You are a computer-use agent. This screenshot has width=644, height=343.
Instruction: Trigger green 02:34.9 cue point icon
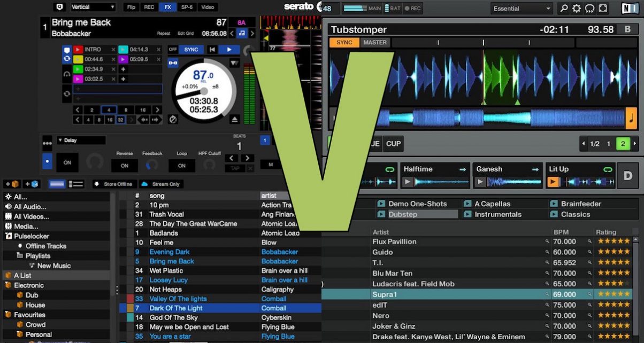pos(78,69)
